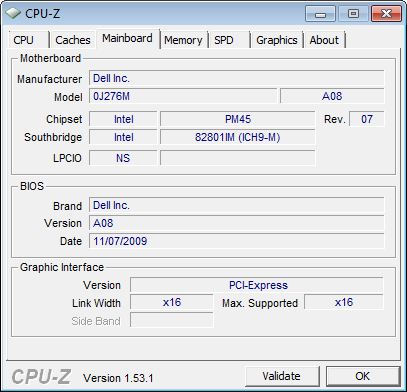Click the Max. Supported x16 value
407x392 pixels.
click(x=344, y=302)
